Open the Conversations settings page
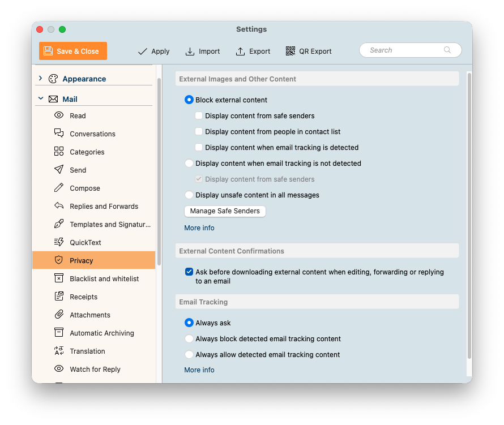This screenshot has width=504, height=425. click(x=92, y=134)
